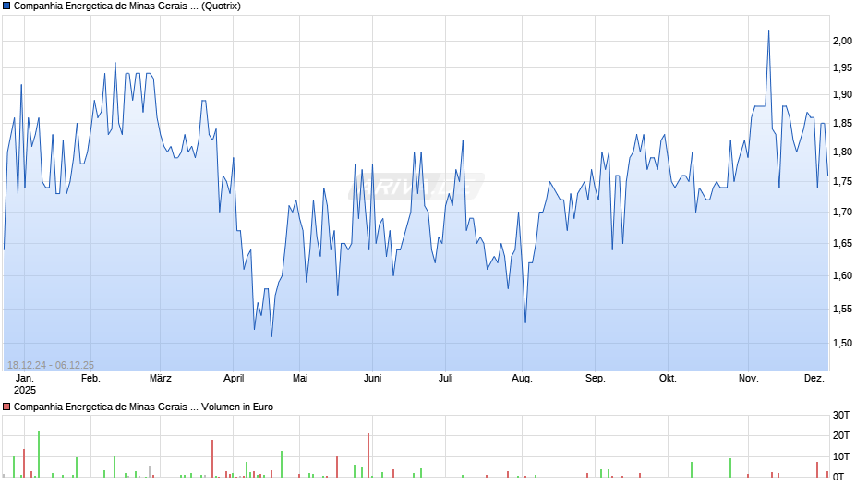This screenshot has width=868, height=486.
Task: Click the 0T volume axis label
Action: pyautogui.click(x=838, y=477)
